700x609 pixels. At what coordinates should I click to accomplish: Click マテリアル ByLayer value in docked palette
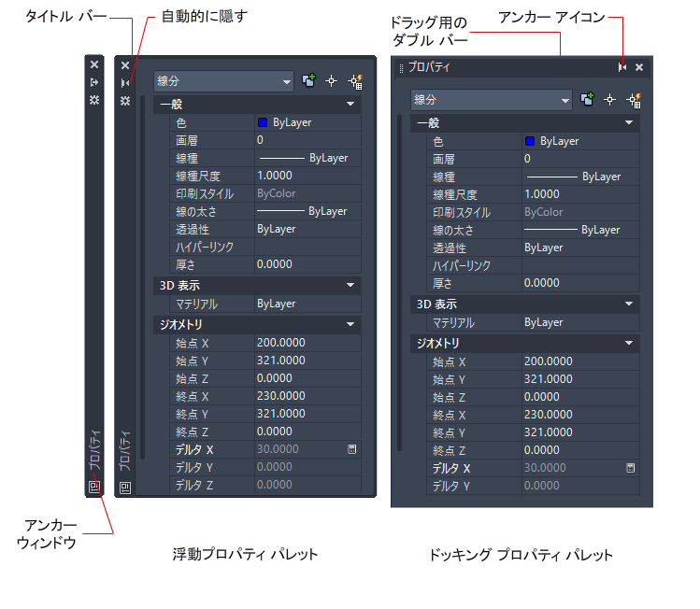580,322
